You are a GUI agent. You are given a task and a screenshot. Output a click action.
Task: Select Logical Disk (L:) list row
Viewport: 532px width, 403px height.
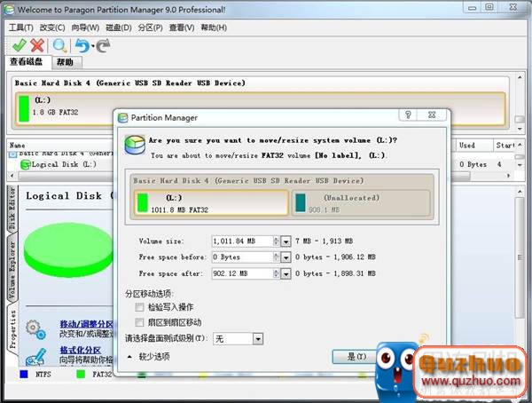click(x=58, y=165)
